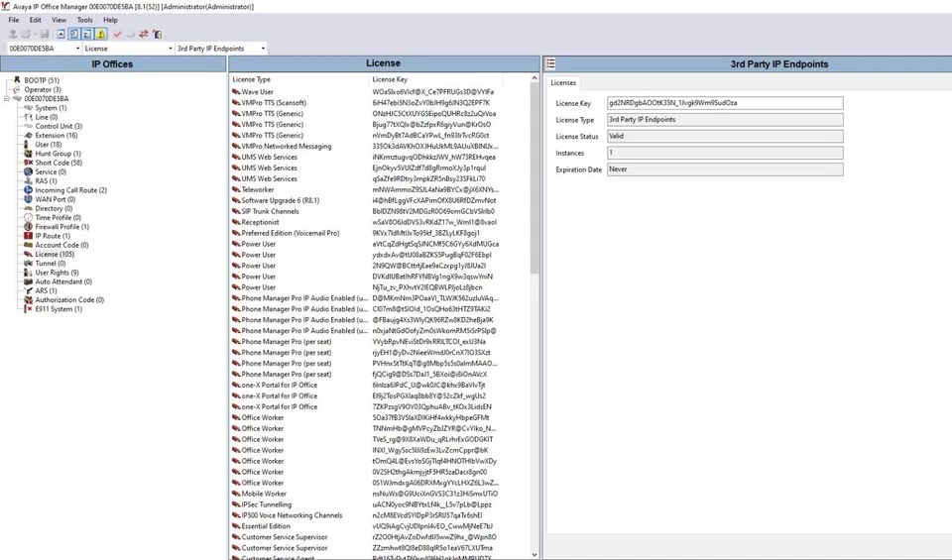
Task: Select Authorization Code (0) in the tree
Action: tap(69, 299)
